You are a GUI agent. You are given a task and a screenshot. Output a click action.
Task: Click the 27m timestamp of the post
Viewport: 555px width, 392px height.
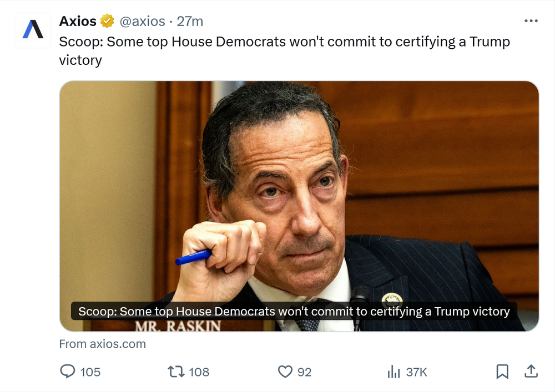pyautogui.click(x=190, y=22)
